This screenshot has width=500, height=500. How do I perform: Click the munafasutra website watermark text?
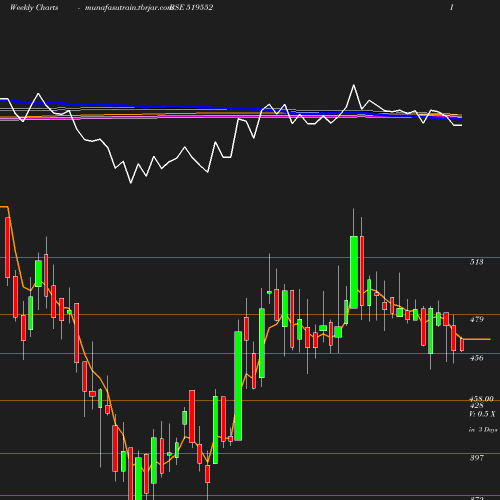point(128,7)
